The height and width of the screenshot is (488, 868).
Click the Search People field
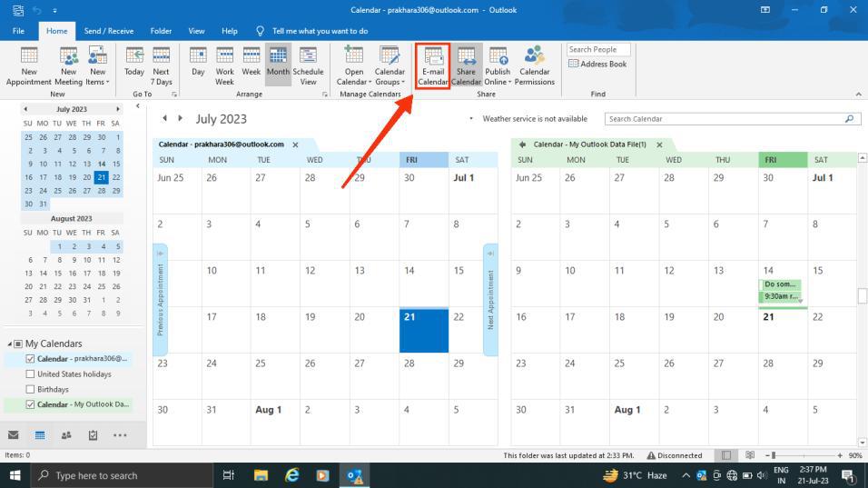coord(598,49)
